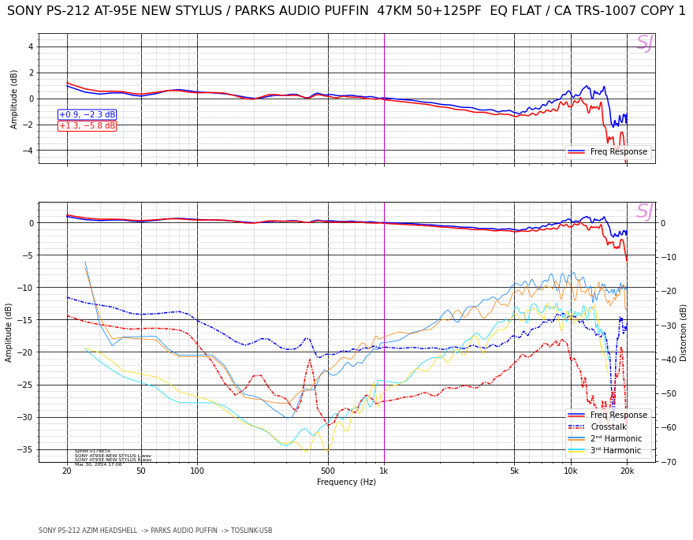Click the "−5" tick on lower amplitude axis

coord(28,255)
